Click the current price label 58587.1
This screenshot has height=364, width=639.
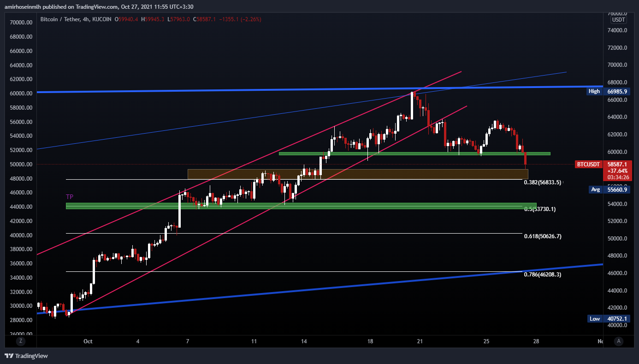pyautogui.click(x=617, y=164)
